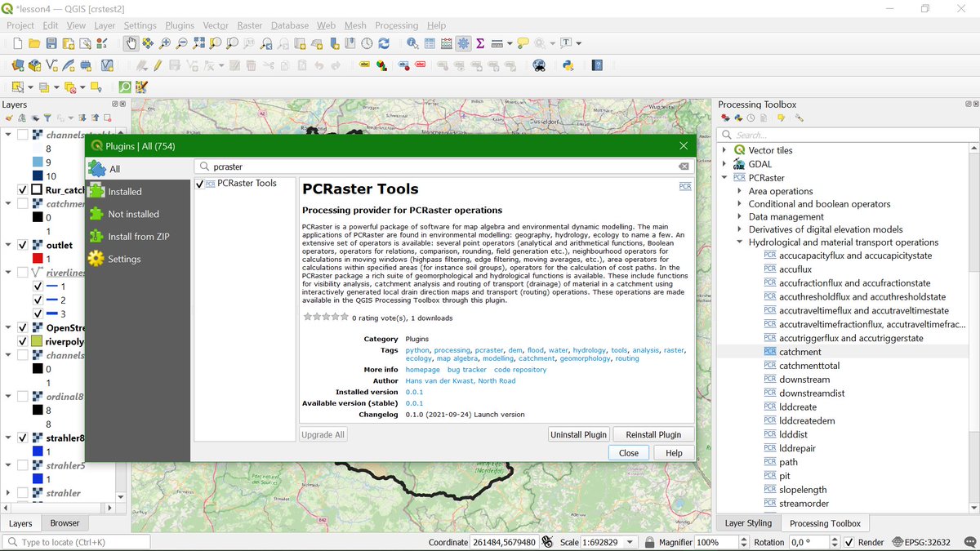This screenshot has height=551, width=980.
Task: Click the yellow Layer Labeling Options icon
Action: [x=363, y=65]
